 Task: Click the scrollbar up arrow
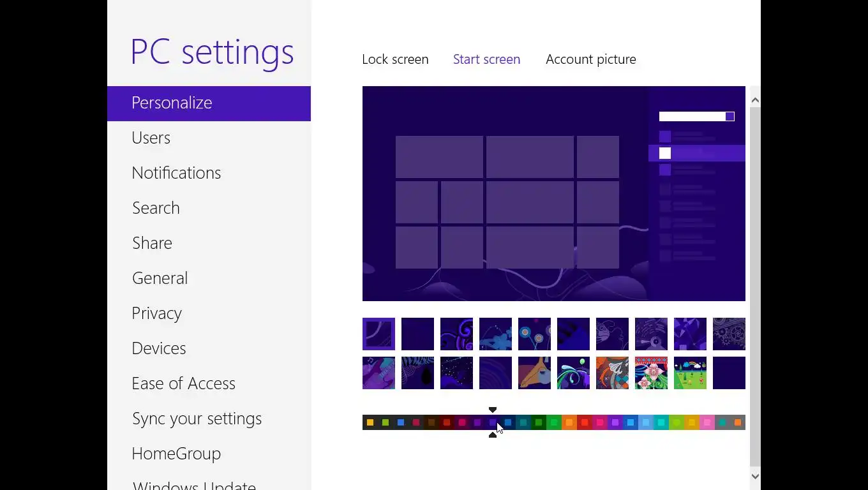click(755, 100)
